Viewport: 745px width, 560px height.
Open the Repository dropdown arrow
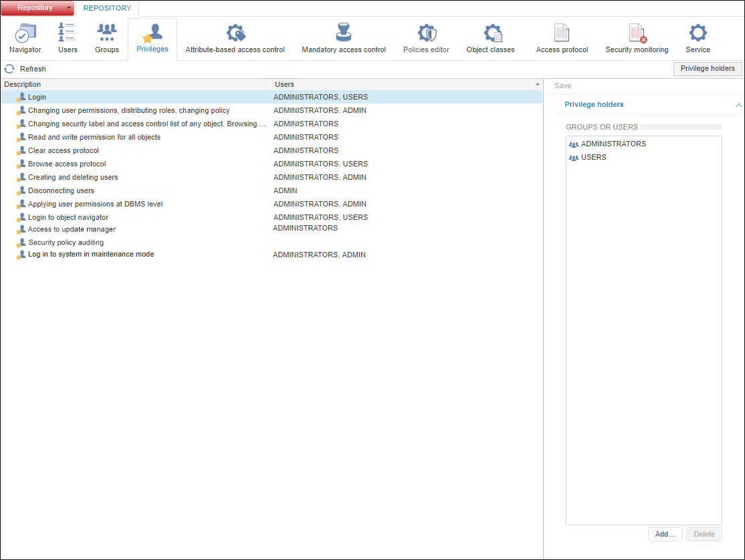(x=69, y=8)
